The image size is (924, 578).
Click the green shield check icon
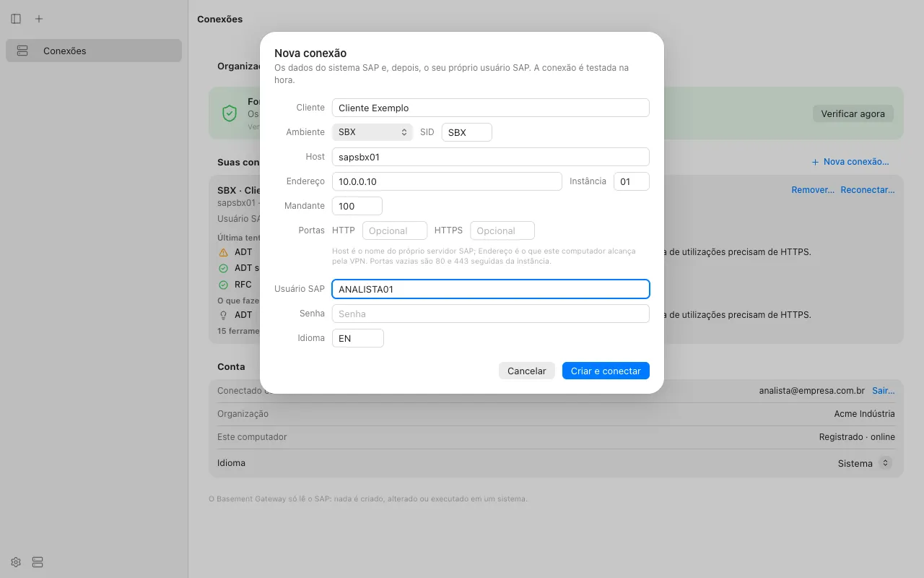tap(230, 113)
